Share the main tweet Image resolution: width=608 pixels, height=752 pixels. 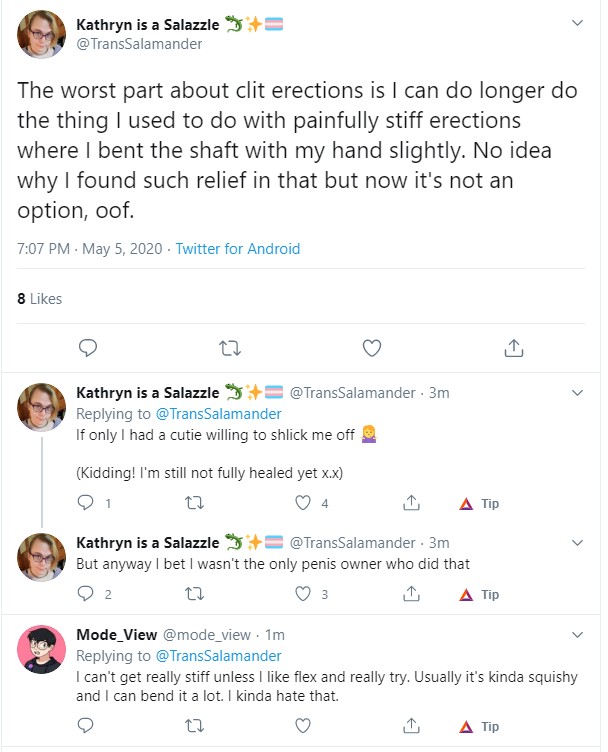pyautogui.click(x=514, y=348)
